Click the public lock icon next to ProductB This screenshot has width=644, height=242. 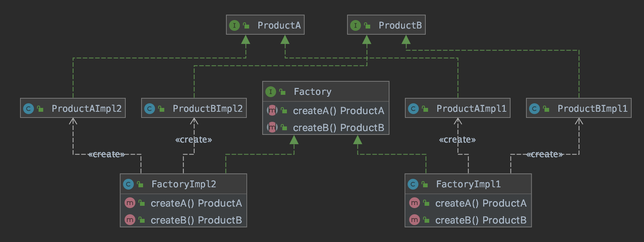(x=367, y=25)
